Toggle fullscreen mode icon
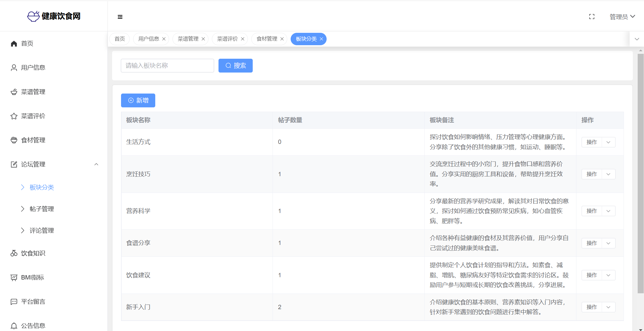Viewport: 644px width, 331px height. 592,17
